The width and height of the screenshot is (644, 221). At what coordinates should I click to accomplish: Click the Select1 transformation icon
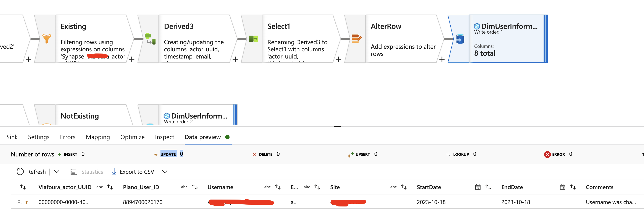tap(253, 39)
